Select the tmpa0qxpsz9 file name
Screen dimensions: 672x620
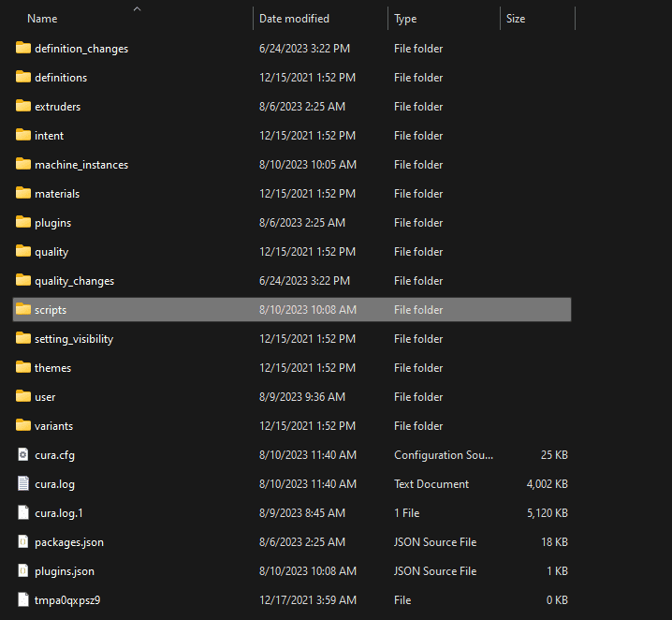click(x=67, y=600)
